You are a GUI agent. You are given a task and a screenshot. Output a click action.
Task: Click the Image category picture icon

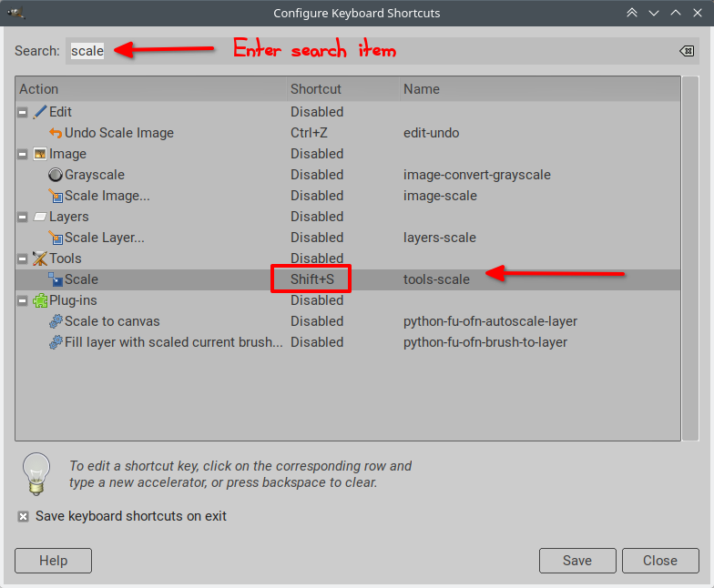tap(40, 154)
